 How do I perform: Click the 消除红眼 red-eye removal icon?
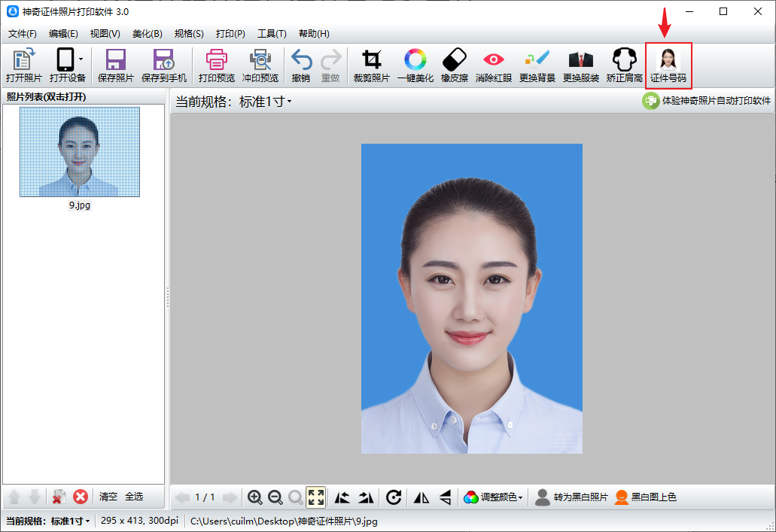[x=493, y=65]
